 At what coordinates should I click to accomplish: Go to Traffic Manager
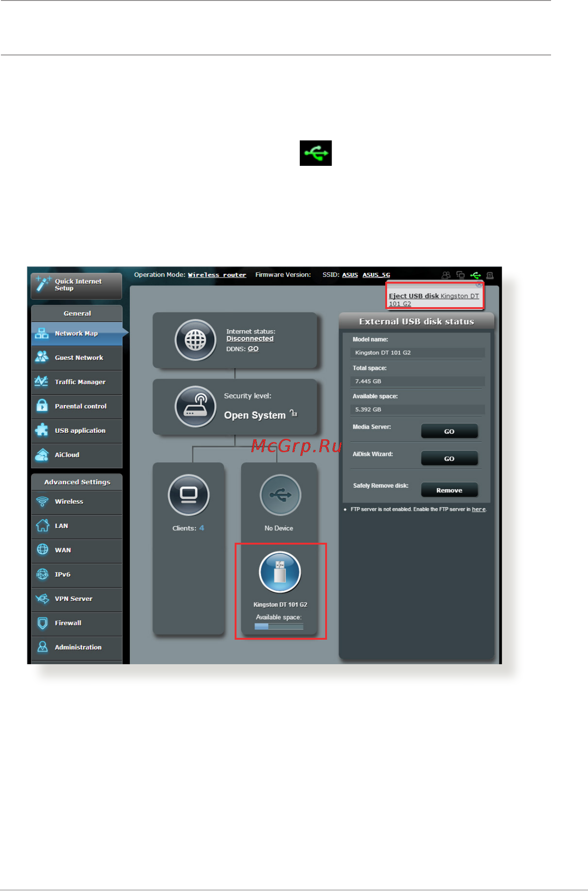point(77,382)
